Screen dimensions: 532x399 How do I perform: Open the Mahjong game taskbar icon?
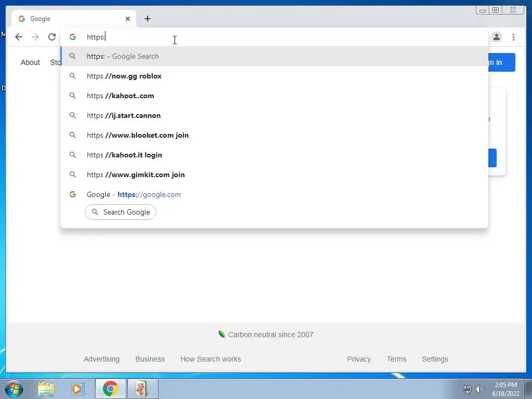142,389
